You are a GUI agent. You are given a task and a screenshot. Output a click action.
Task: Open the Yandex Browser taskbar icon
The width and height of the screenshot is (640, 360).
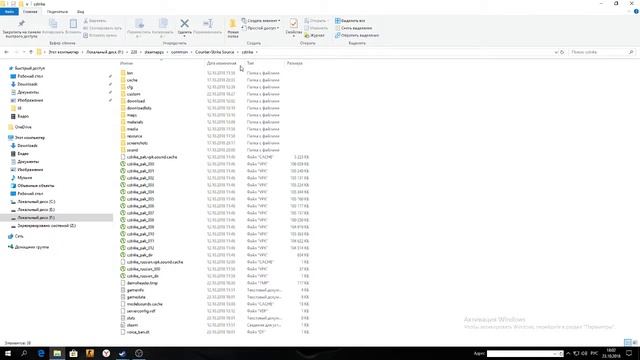click(x=106, y=353)
